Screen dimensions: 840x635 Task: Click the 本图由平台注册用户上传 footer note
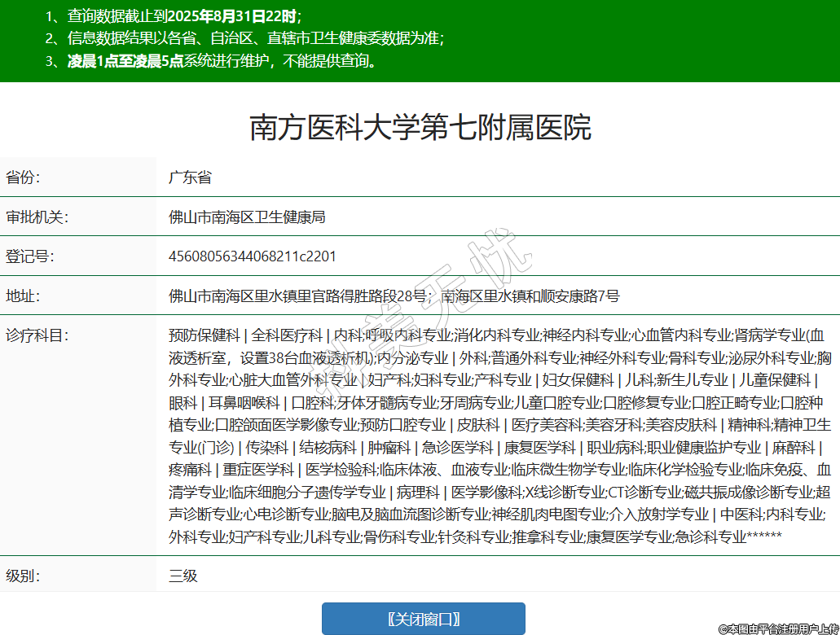pos(778,628)
